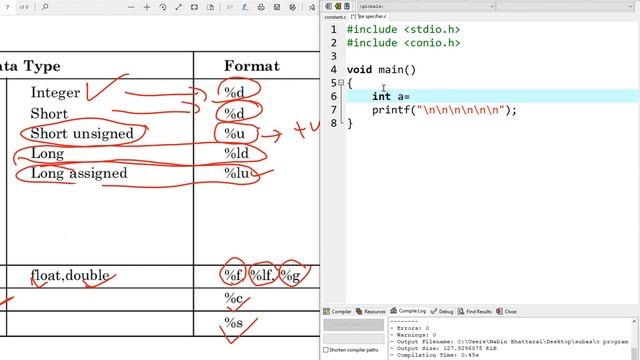Open PDF settings at the toolbar's right end
Viewport: 640px width, 360px height.
tap(312, 7)
